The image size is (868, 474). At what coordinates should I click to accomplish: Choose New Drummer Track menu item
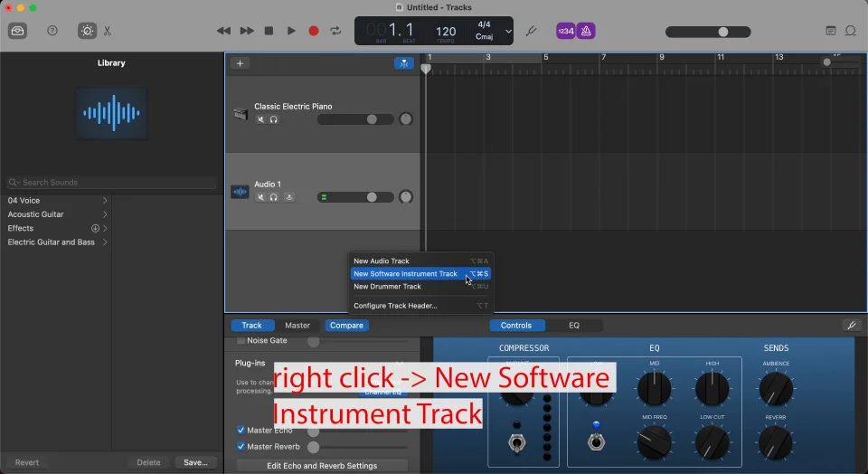click(420, 286)
